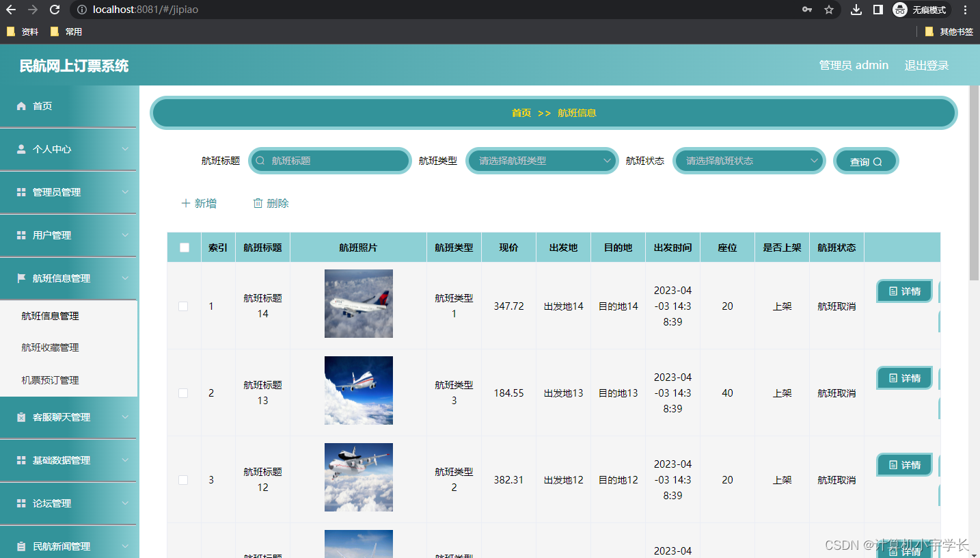980x558 pixels.
Task: Go to 首页 in sidebar
Action: 68,106
